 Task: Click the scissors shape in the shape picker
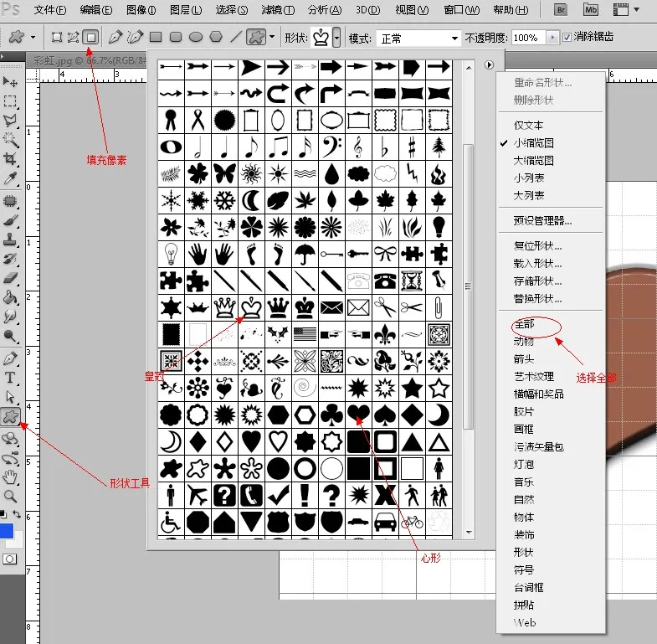coord(385,307)
